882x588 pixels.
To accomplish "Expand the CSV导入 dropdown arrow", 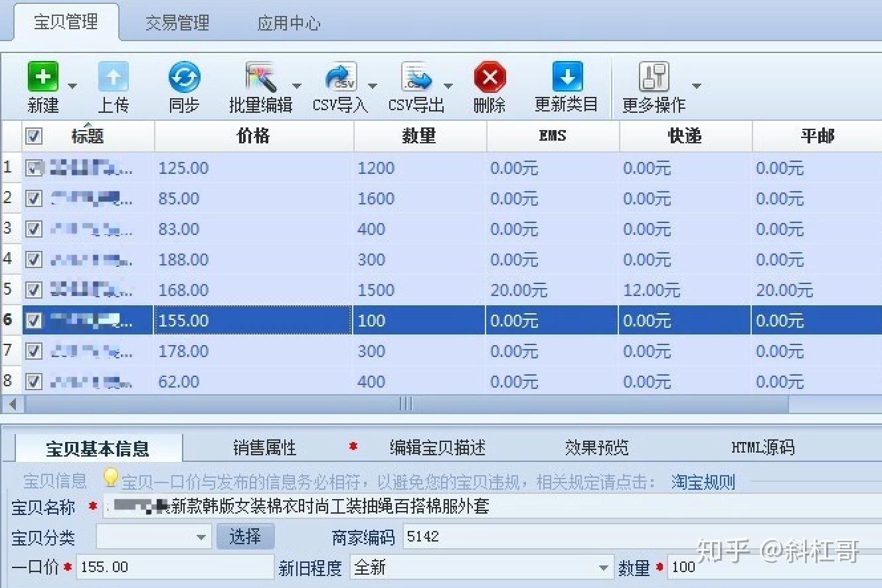I will (373, 86).
